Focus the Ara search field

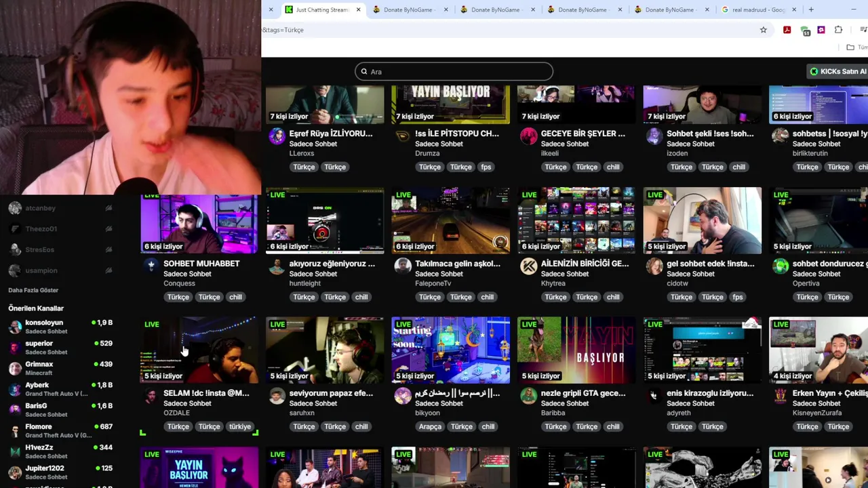click(454, 71)
